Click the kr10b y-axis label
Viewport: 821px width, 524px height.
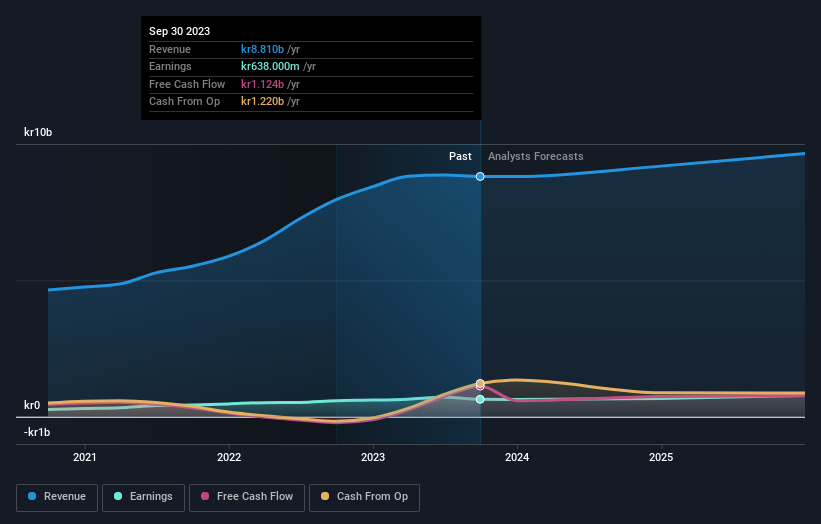pyautogui.click(x=38, y=132)
